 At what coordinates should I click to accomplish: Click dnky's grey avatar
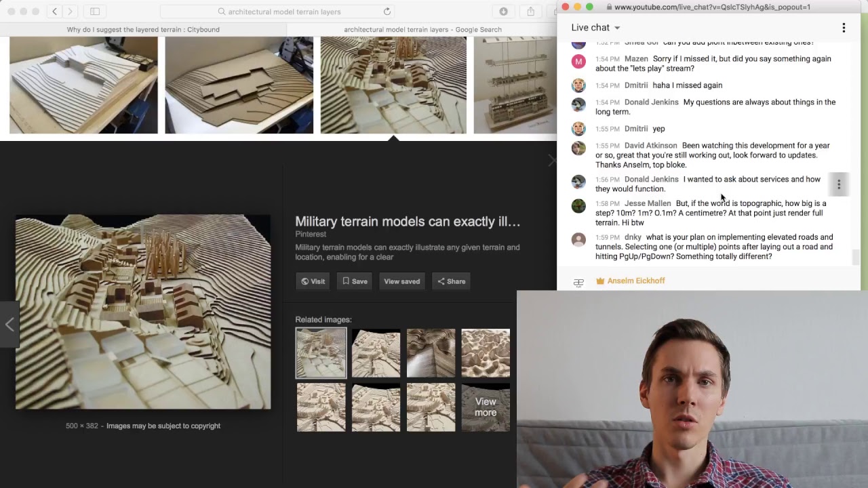pos(578,240)
